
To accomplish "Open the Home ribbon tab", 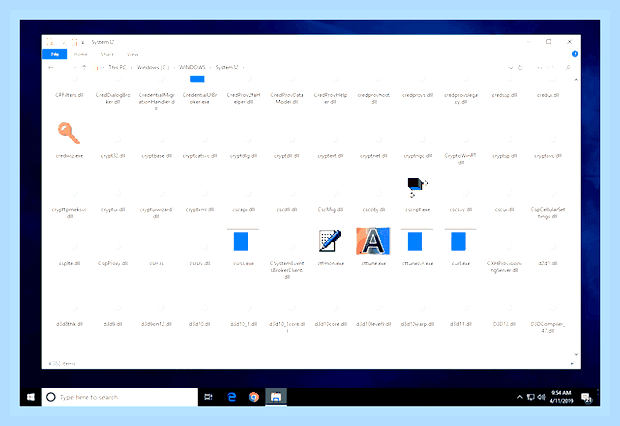I will (80, 54).
